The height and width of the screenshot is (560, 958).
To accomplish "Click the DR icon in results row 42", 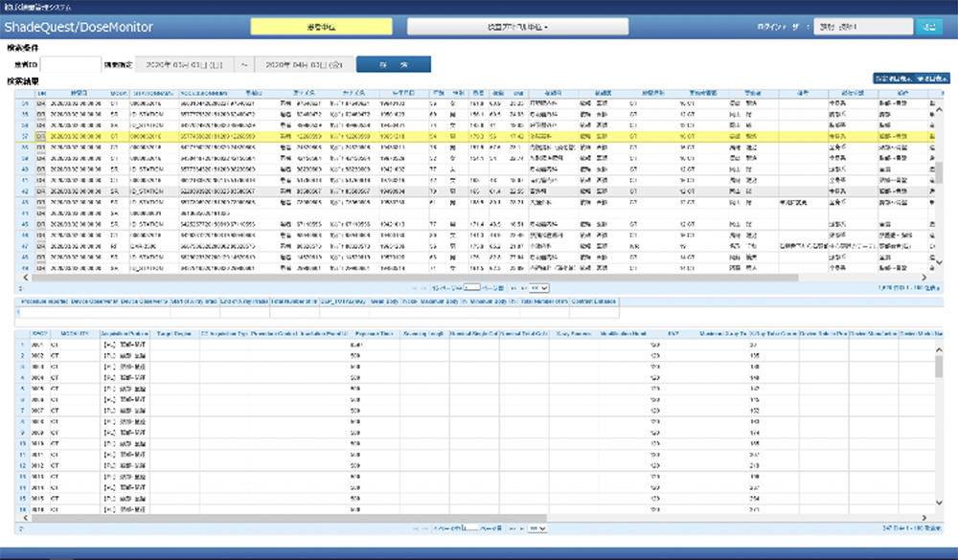I will point(41,191).
